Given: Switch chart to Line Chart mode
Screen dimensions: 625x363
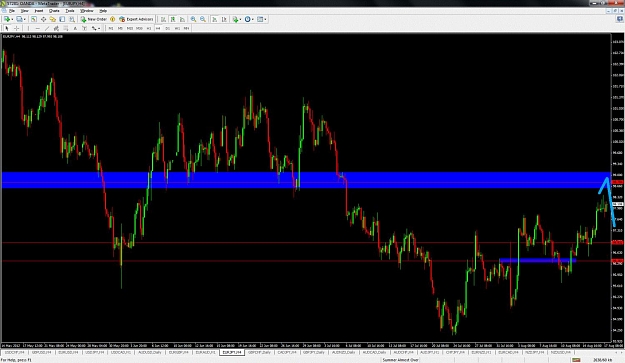Looking at the screenshot, I should click(x=182, y=19).
